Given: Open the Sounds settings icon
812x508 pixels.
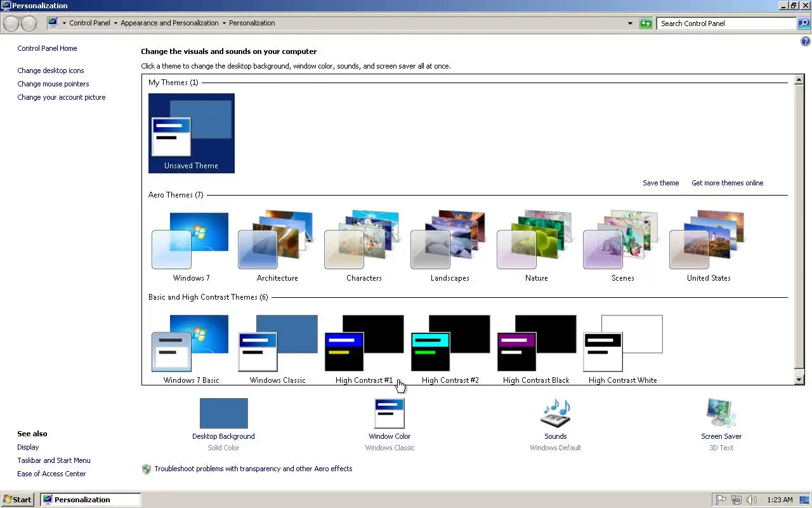Looking at the screenshot, I should 555,413.
